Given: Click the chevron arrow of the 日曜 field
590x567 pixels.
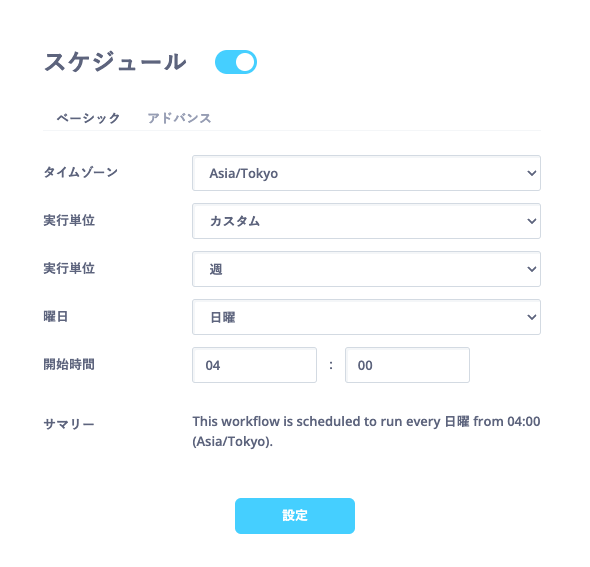Looking at the screenshot, I should tap(531, 317).
